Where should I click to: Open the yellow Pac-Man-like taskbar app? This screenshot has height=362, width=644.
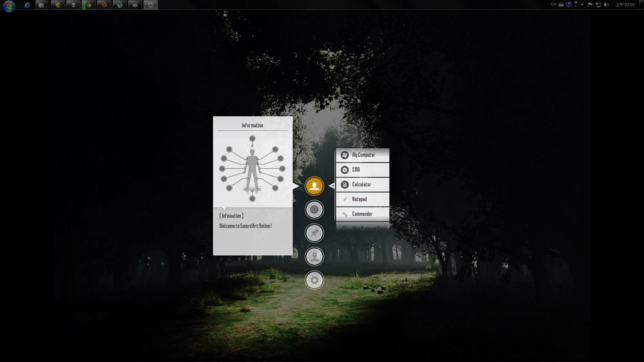point(58,5)
